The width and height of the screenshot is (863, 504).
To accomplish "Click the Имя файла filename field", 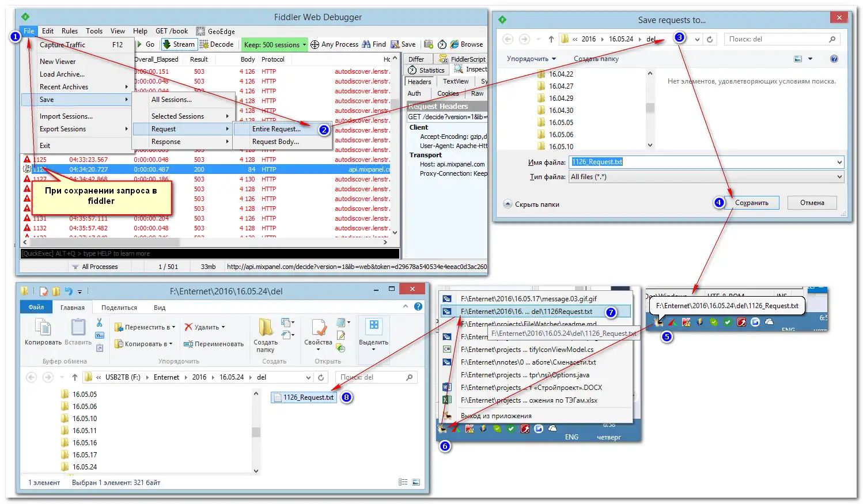I will pos(706,162).
